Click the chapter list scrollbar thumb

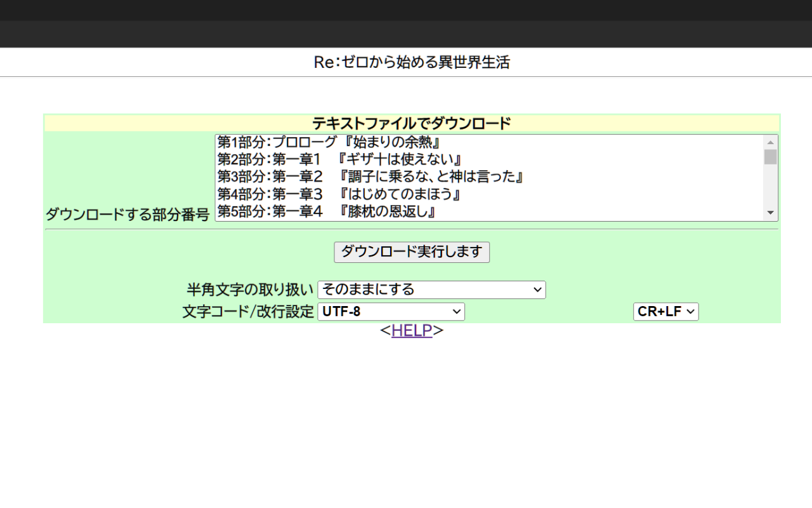coord(771,157)
